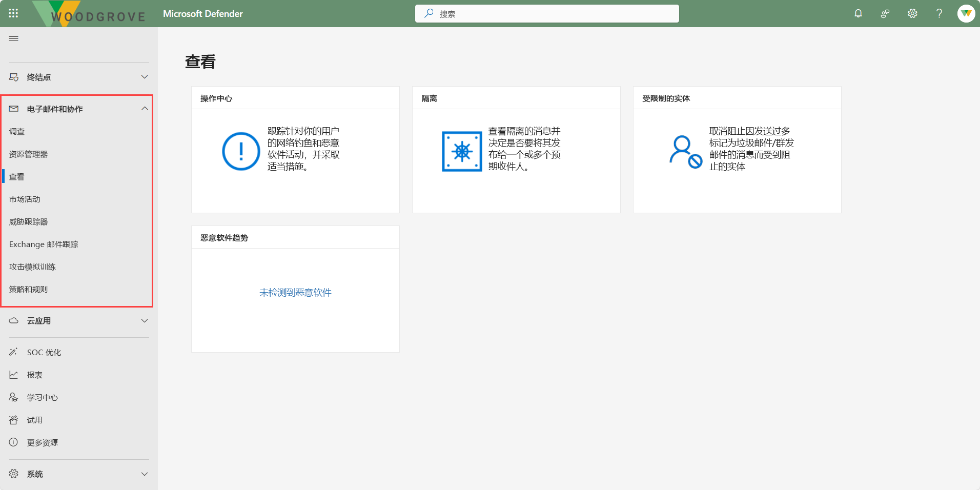This screenshot has width=980, height=490.
Task: Click the 查看 page heading
Action: (x=200, y=62)
